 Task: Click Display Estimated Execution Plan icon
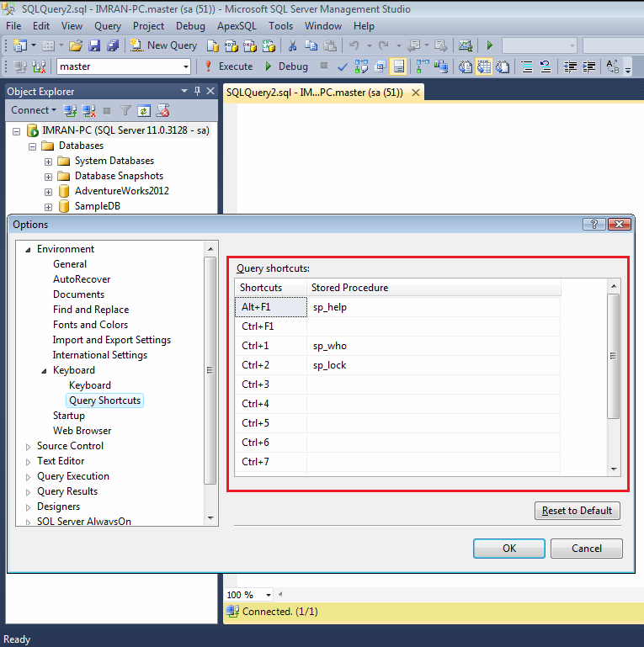(x=361, y=66)
